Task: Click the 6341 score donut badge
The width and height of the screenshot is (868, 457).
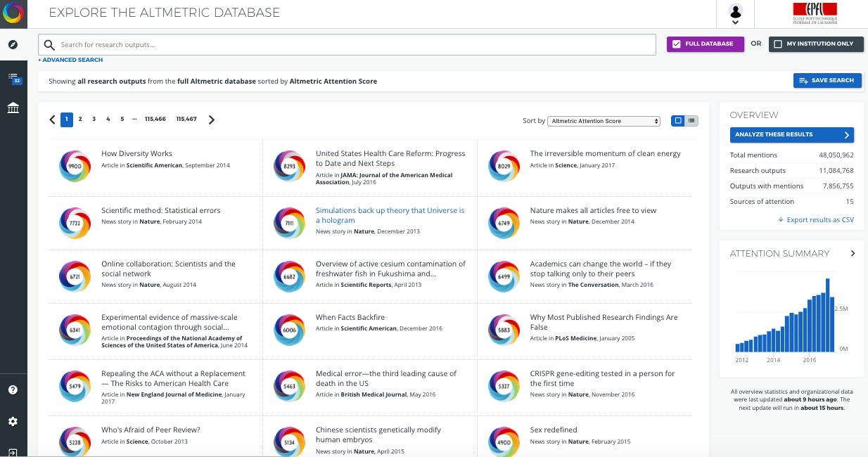Action: pyautogui.click(x=75, y=330)
